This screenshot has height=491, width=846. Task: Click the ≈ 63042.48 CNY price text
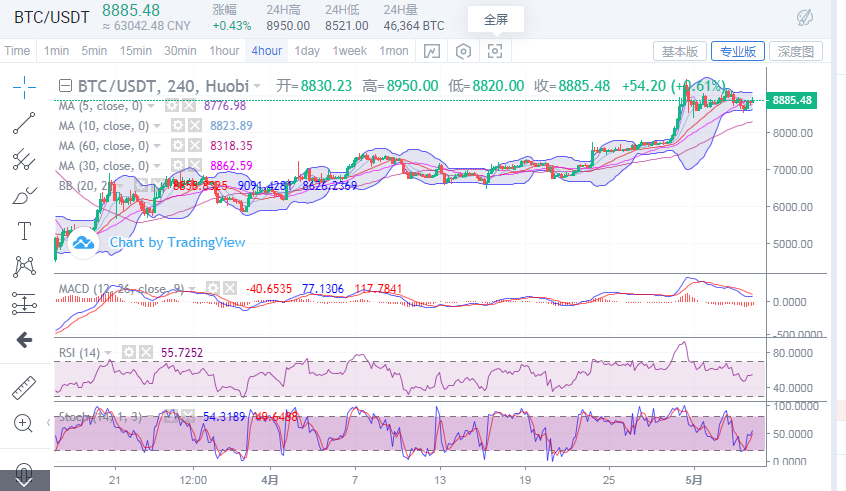(146, 26)
